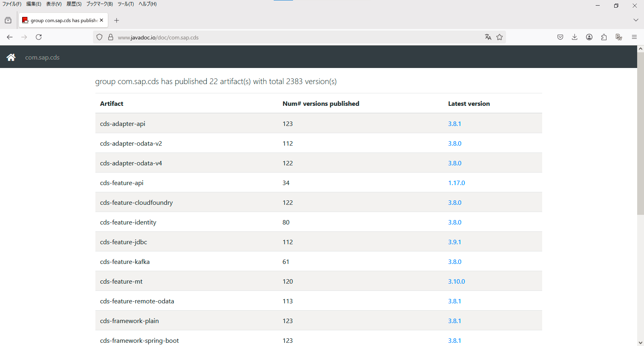This screenshot has width=644, height=346.
Task: Open the 表示(V) menu
Action: [x=54, y=4]
